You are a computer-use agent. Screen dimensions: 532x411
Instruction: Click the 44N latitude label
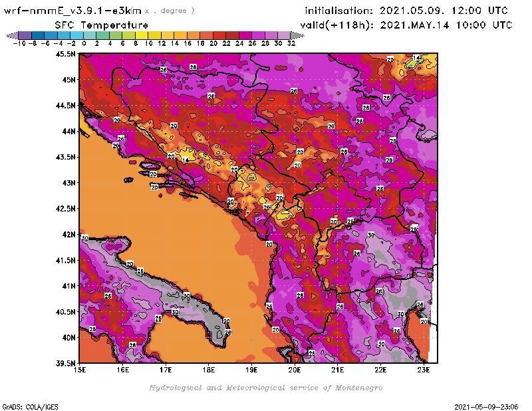point(68,131)
